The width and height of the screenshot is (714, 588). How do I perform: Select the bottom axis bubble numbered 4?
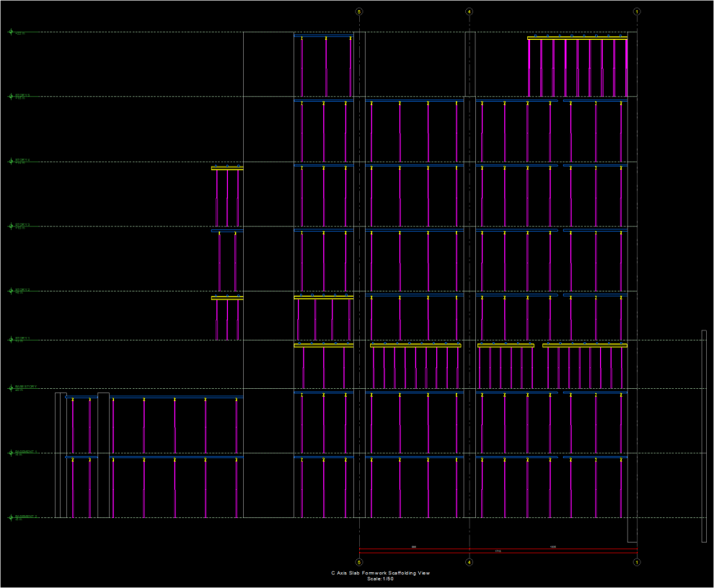pos(470,561)
